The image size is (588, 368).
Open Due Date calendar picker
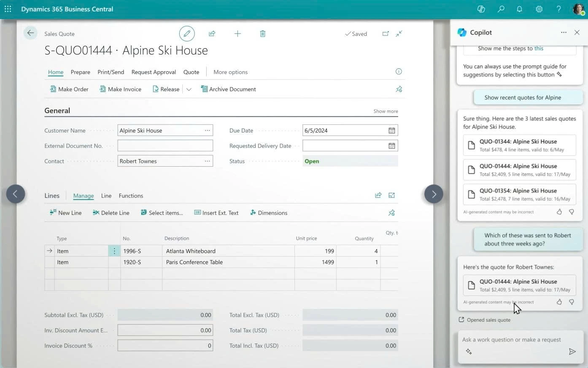391,130
